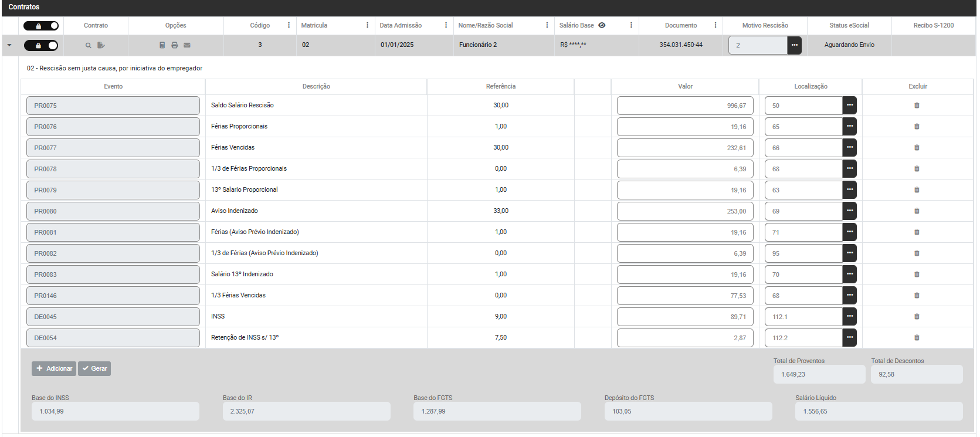Viewport: 980px width, 437px height.
Task: Delete the Retenção de INSS s/ 13º event
Action: pos(917,338)
